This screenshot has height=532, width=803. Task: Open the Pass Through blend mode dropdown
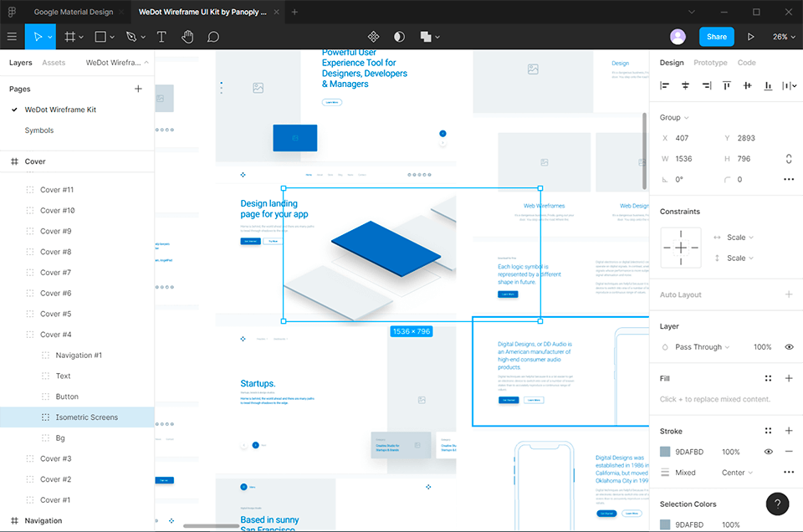(700, 346)
